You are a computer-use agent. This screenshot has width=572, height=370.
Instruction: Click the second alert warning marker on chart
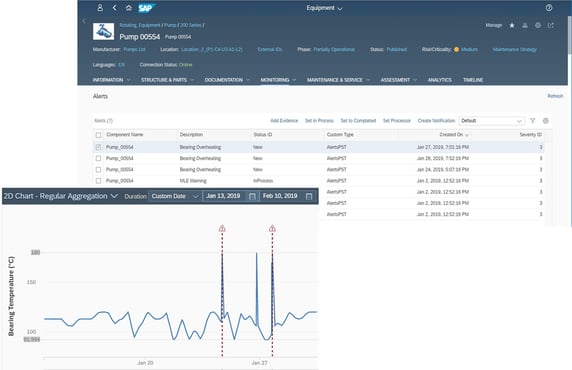[x=272, y=229]
